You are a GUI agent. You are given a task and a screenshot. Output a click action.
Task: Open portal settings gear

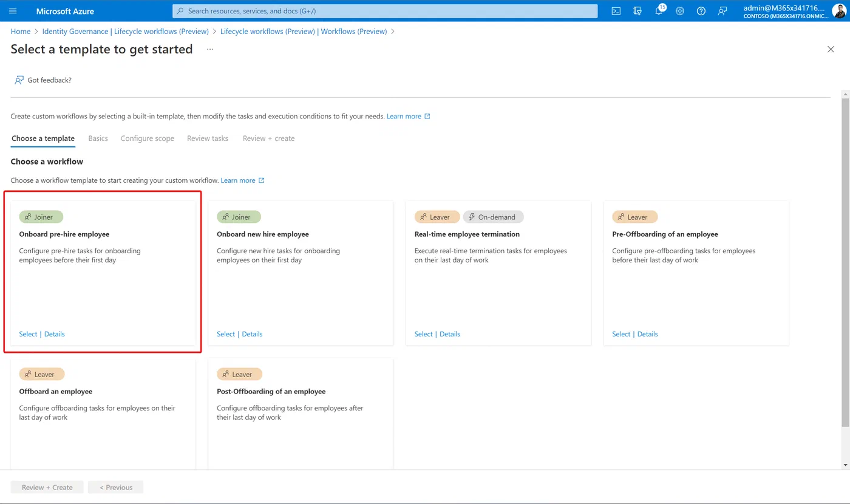coord(680,11)
